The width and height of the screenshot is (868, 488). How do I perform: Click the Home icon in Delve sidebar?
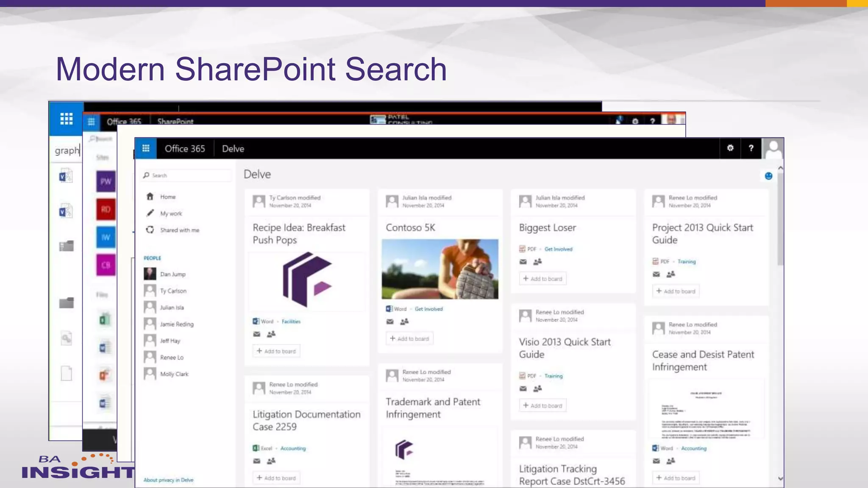[x=150, y=197]
